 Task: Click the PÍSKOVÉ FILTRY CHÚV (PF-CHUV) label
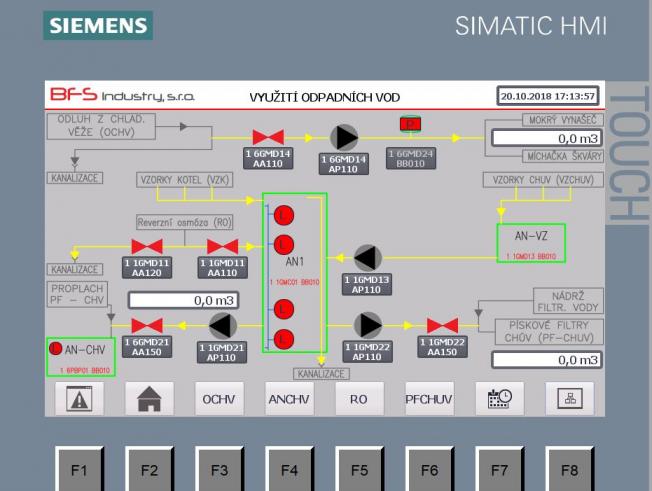tap(549, 331)
